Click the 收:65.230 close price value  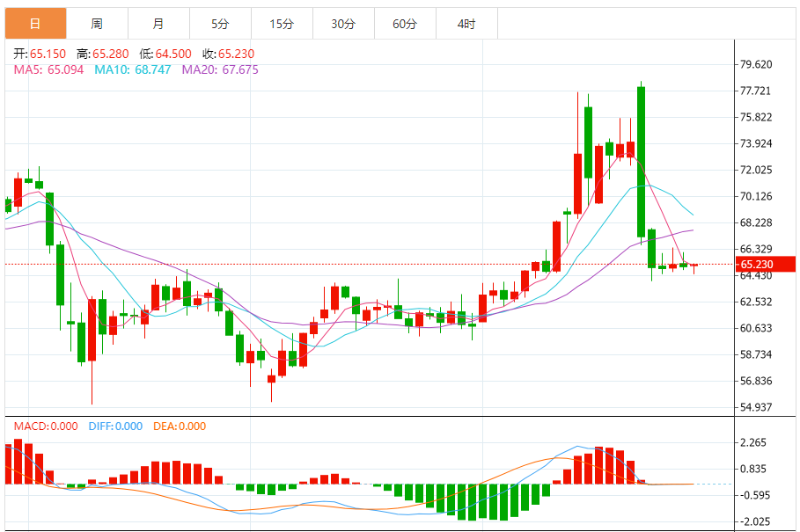tap(228, 54)
